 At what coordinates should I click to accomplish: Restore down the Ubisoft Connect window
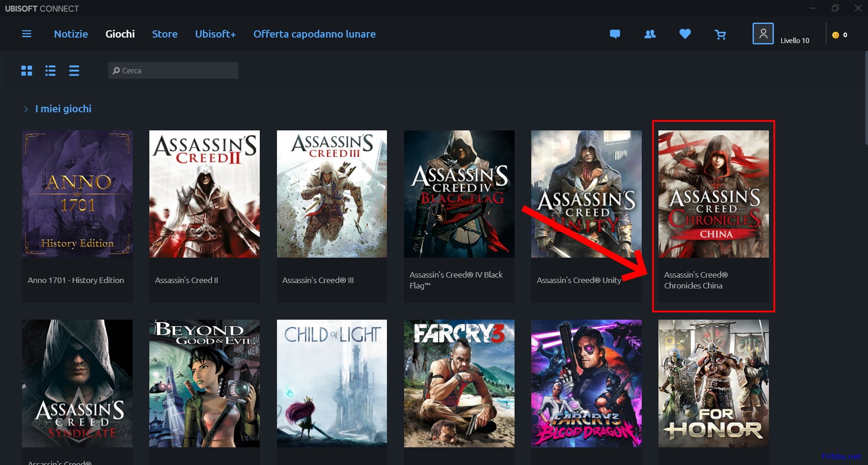click(835, 8)
